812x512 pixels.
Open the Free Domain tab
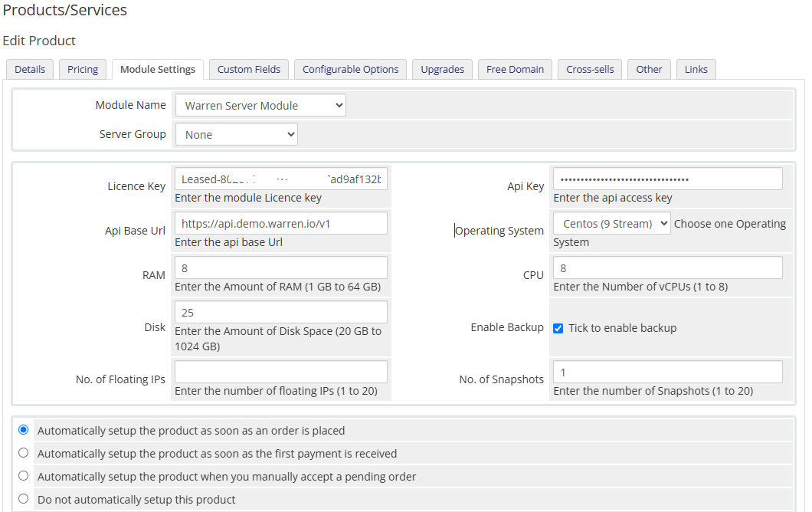coord(515,69)
